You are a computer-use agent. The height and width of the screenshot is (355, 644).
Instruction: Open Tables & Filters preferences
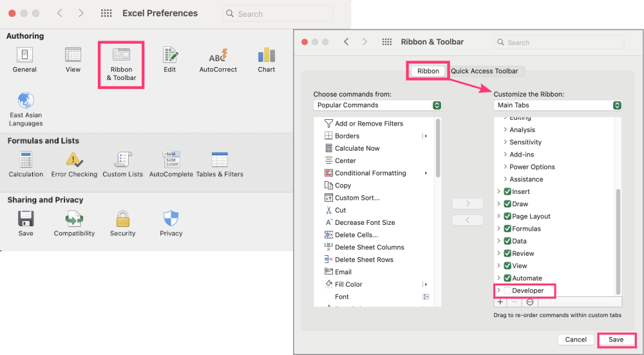tap(220, 164)
